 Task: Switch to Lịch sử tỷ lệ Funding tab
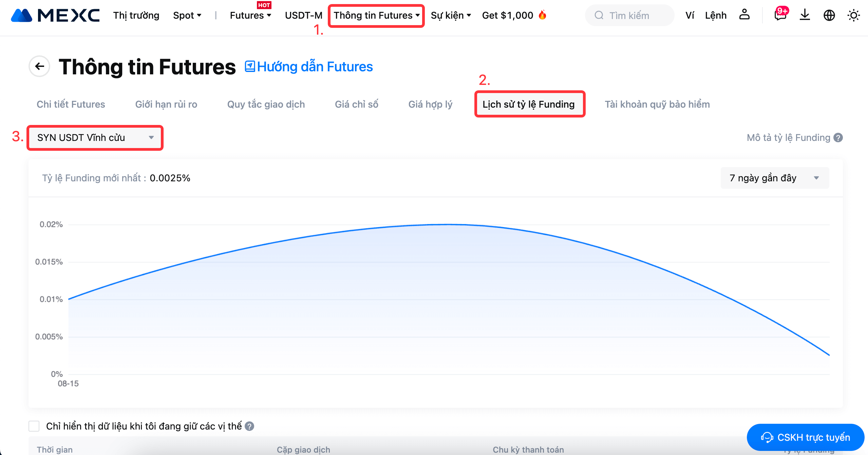(x=528, y=104)
